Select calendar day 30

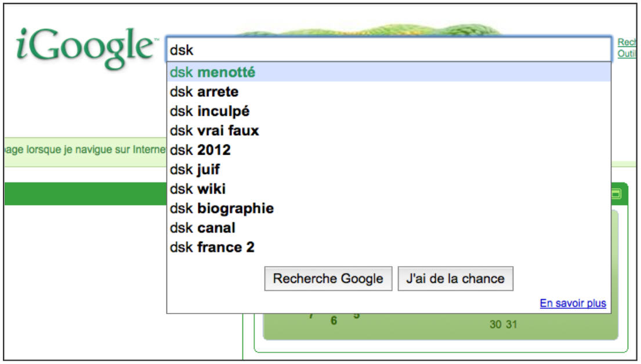[495, 325]
